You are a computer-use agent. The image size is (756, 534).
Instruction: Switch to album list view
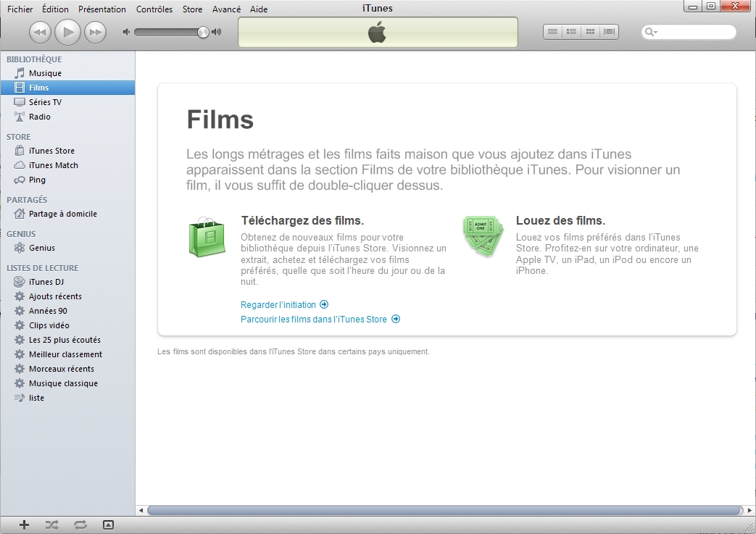[x=571, y=32]
